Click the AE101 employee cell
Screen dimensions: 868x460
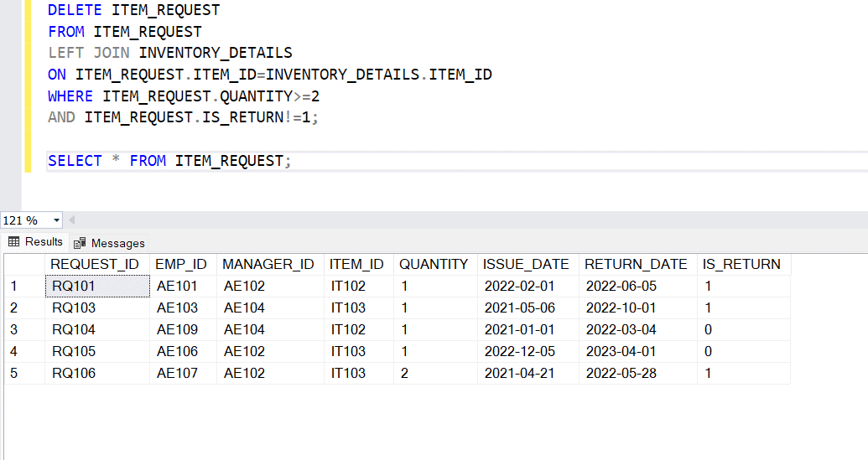(183, 286)
